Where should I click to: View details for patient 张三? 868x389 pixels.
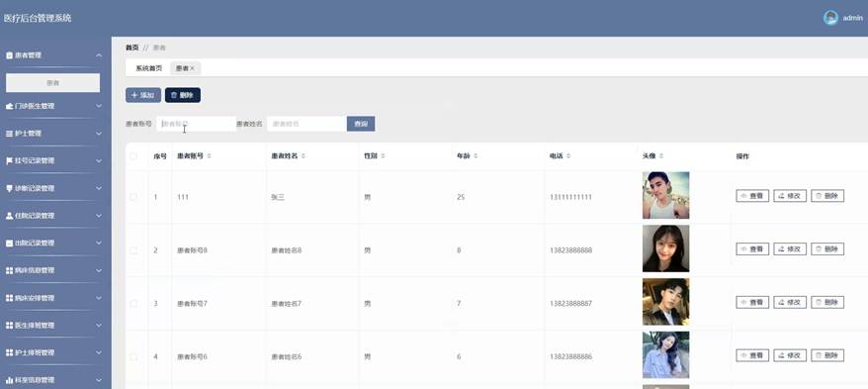(752, 196)
